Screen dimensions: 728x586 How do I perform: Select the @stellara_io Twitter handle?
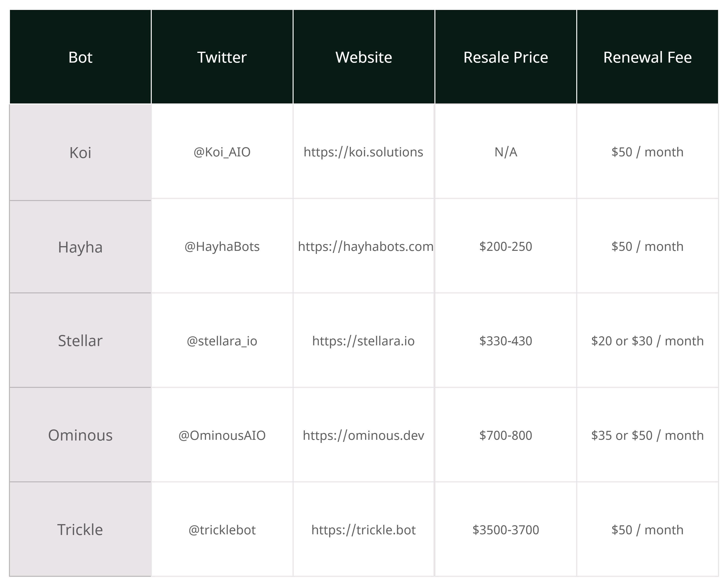222,341
